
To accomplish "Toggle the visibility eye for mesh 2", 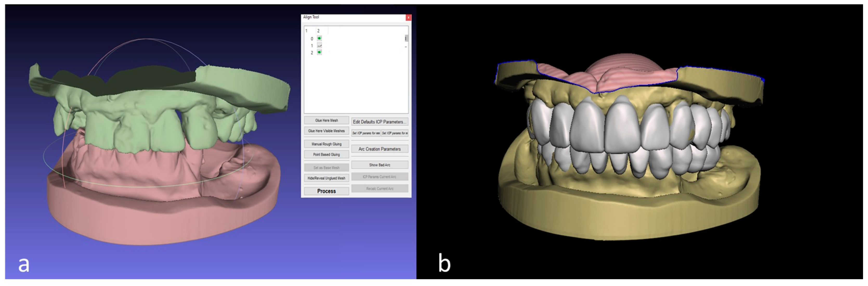I will pyautogui.click(x=319, y=52).
